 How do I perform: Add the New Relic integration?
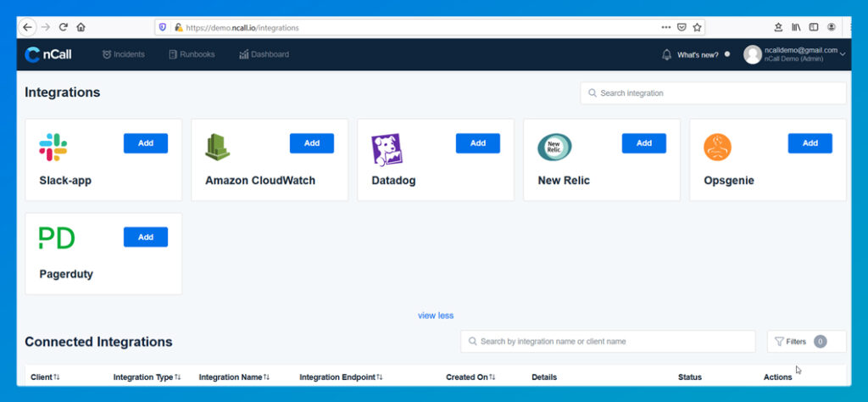click(x=644, y=142)
